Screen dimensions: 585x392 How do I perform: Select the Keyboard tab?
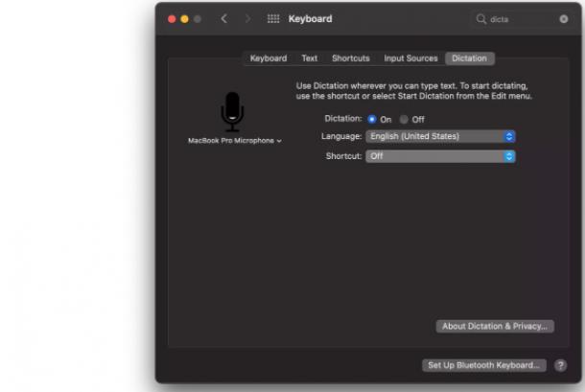(x=269, y=58)
